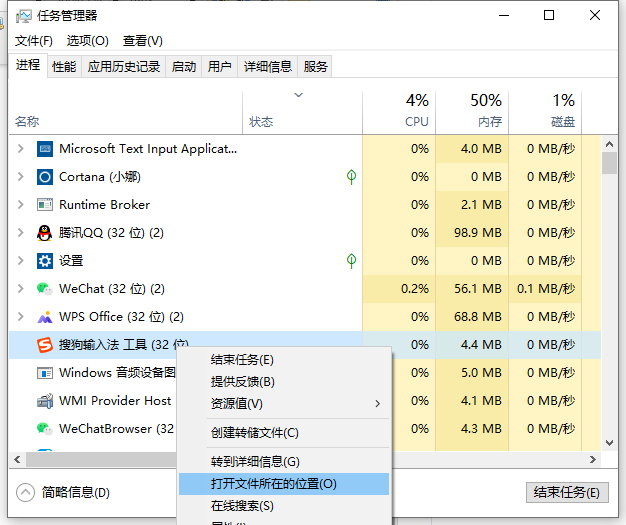The height and width of the screenshot is (525, 626).
Task: Choose 打开文件所在的位置 from context menu
Action: [274, 484]
